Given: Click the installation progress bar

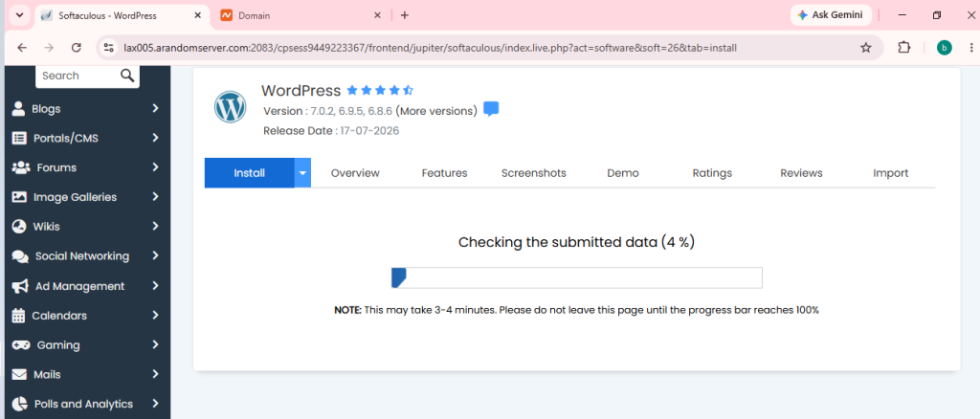Looking at the screenshot, I should 576,277.
